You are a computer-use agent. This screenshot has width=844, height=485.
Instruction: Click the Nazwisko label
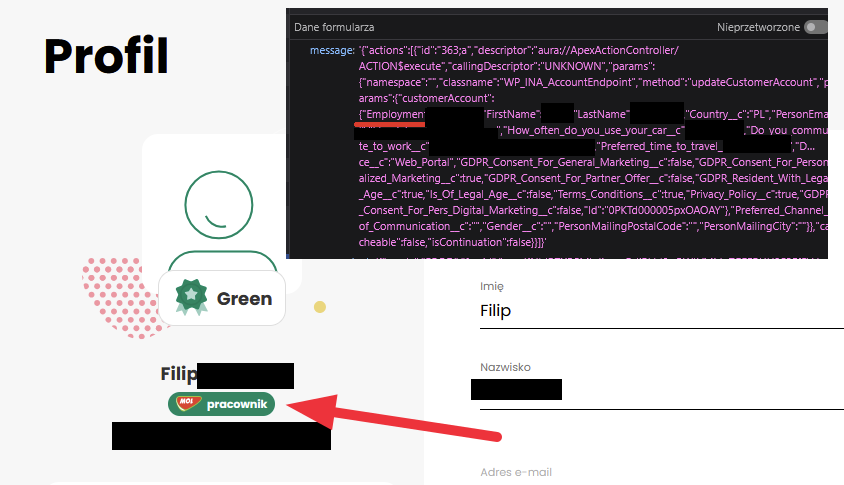pos(505,367)
